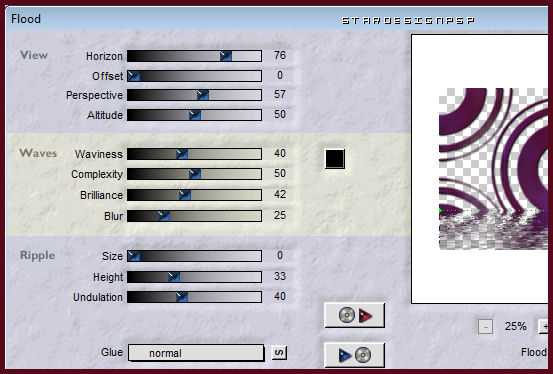The image size is (553, 374).
Task: Click the Horizon slider handle
Action: 226,56
